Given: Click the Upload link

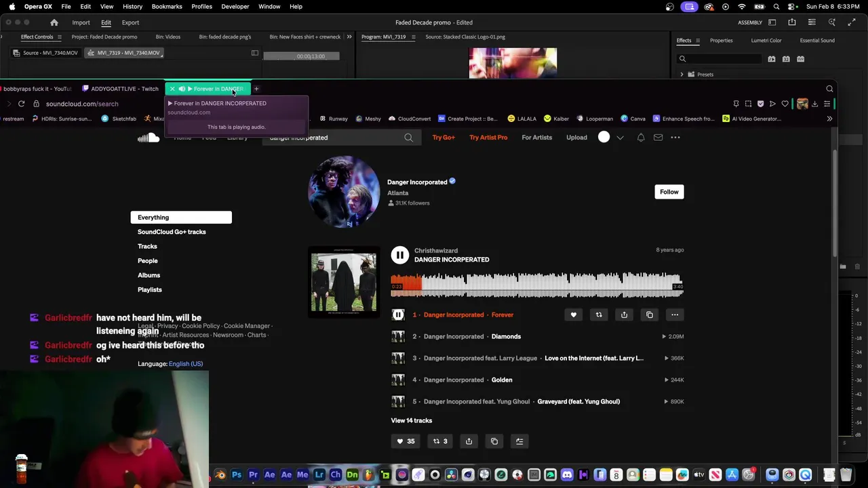Looking at the screenshot, I should click(x=576, y=138).
